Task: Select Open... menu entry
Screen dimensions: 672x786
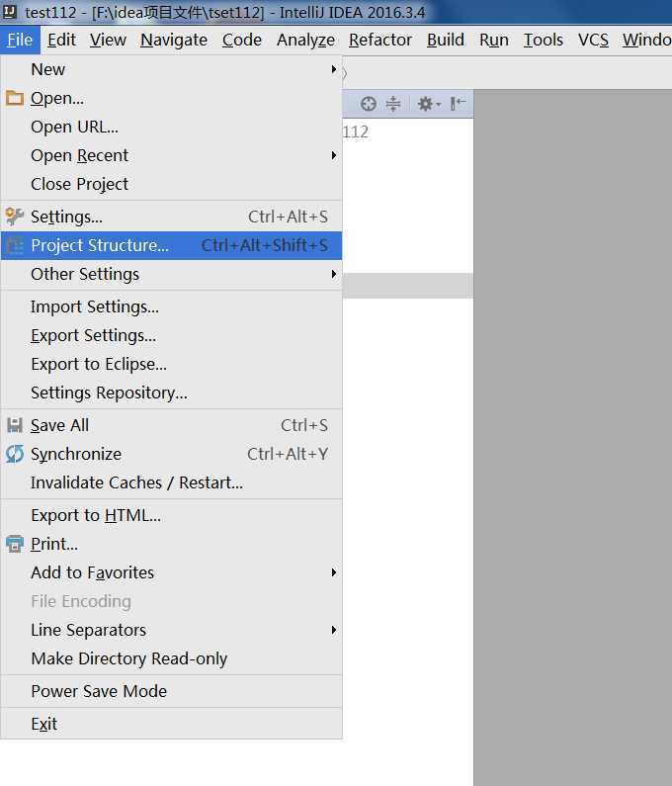Action: coord(171,98)
